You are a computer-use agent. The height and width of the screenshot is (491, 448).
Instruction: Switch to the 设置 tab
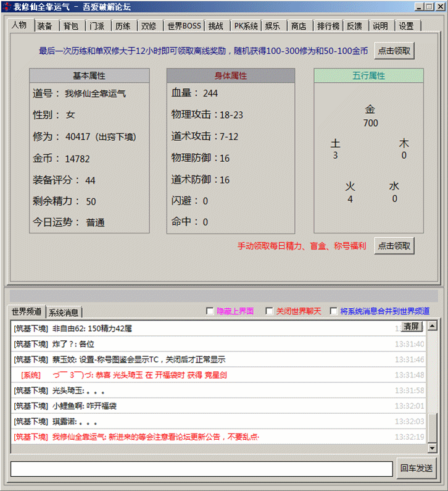[x=406, y=26]
